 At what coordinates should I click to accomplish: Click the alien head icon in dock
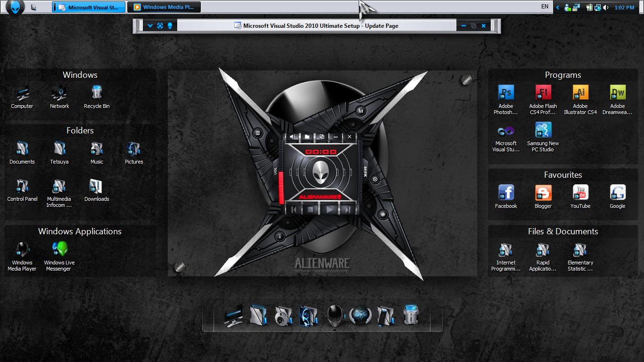(x=335, y=315)
